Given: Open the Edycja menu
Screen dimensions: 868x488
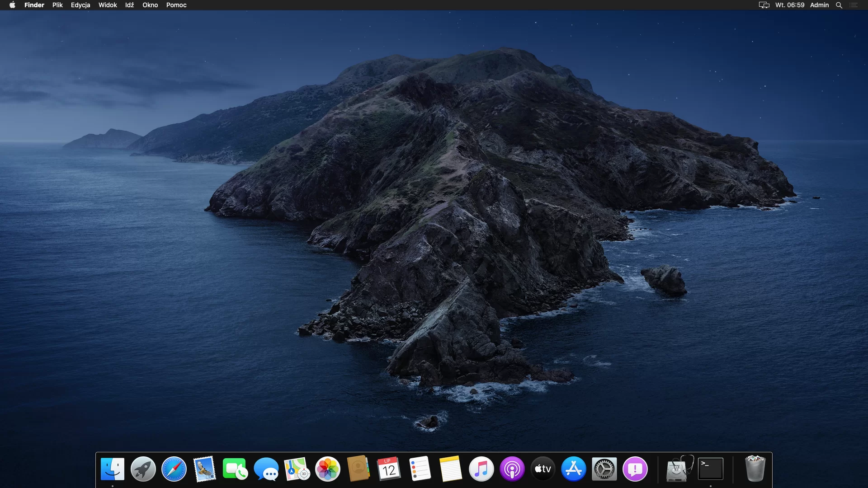Looking at the screenshot, I should tap(80, 5).
